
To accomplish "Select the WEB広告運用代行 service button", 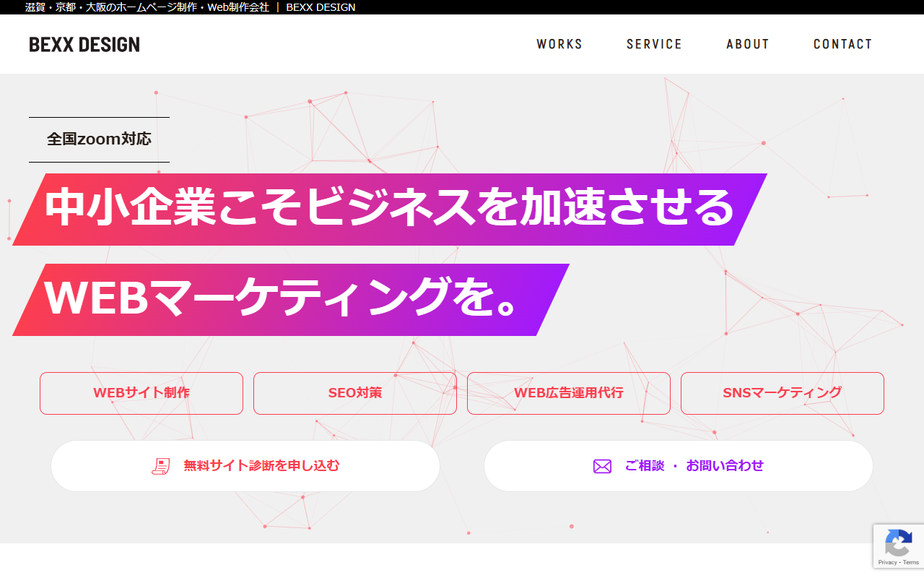I will [x=568, y=393].
